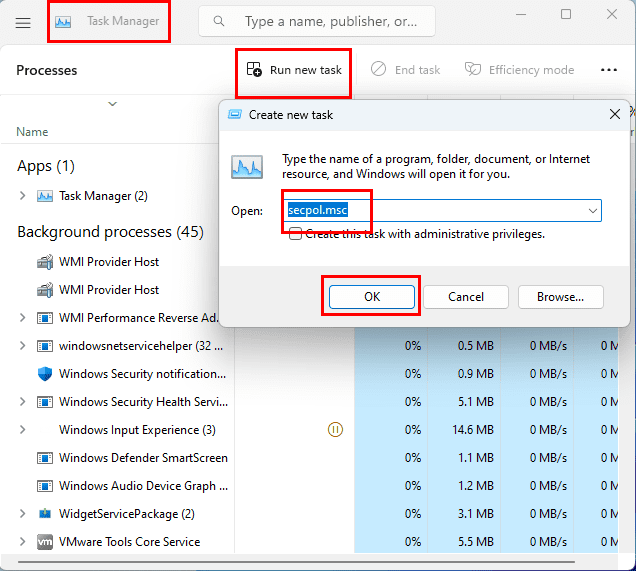Expand VMware Tools Core Service row
Viewport: 636px width, 571px height.
pos(22,542)
